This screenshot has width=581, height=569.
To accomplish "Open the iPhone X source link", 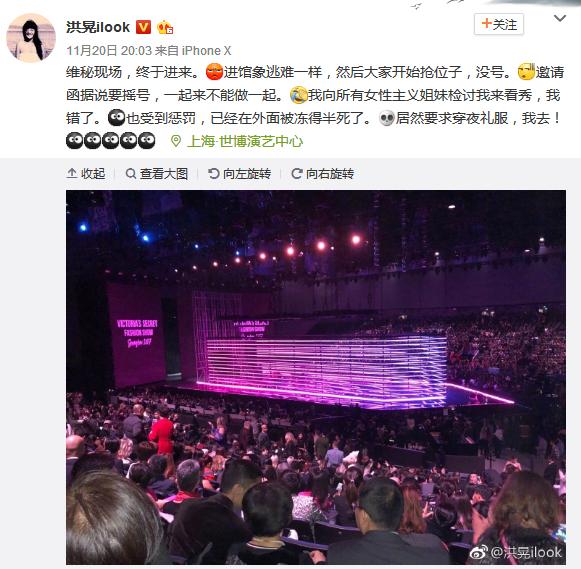I will 206,50.
